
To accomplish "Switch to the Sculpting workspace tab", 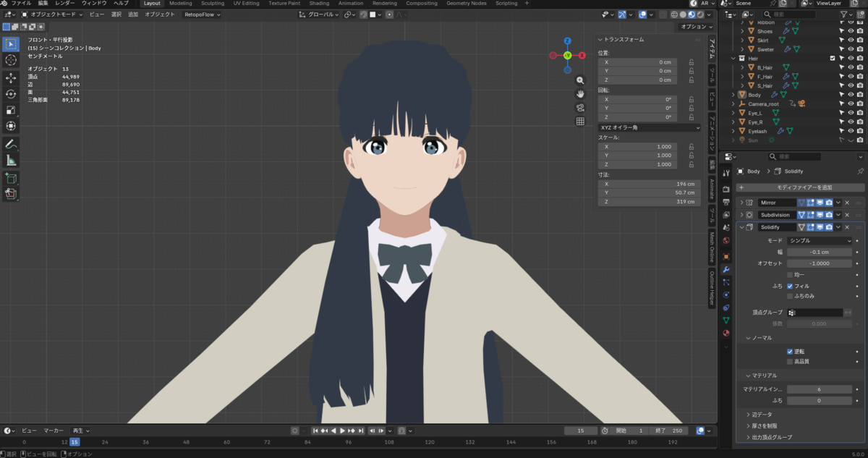I will [213, 4].
